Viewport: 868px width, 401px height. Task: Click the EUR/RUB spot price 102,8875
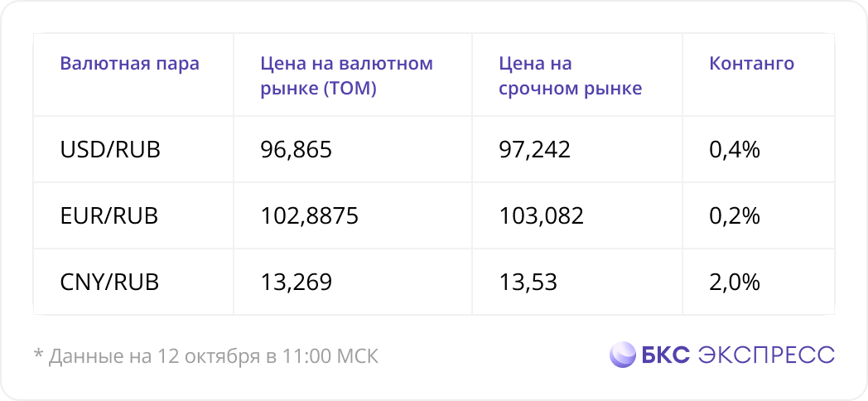coord(310,216)
